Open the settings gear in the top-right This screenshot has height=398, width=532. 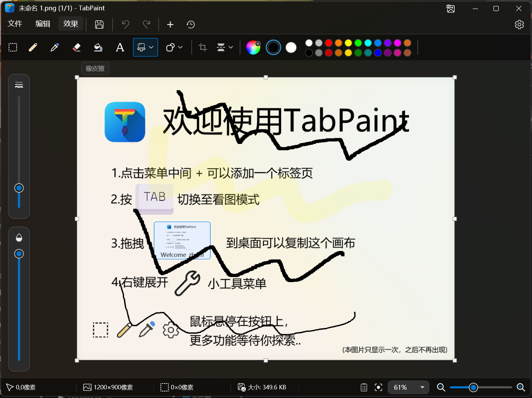(x=519, y=25)
